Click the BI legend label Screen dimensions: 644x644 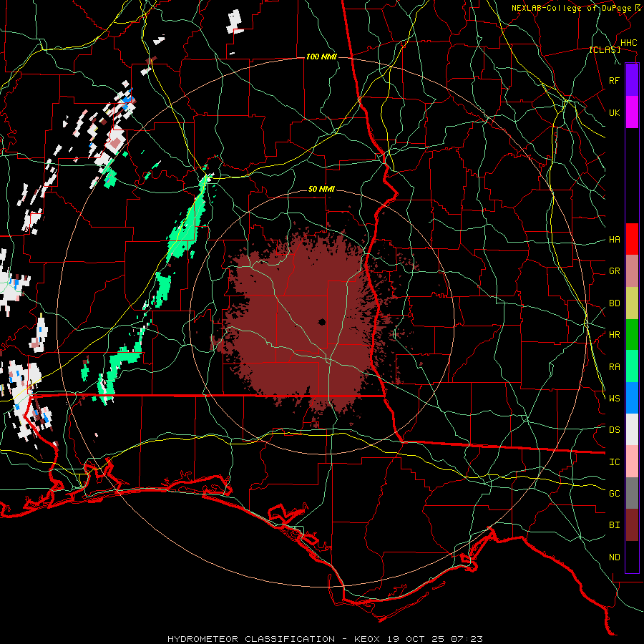(614, 525)
